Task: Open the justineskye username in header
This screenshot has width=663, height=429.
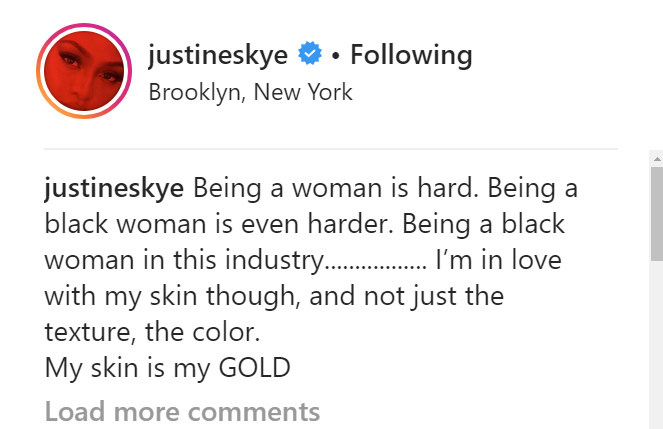Action: tap(218, 55)
